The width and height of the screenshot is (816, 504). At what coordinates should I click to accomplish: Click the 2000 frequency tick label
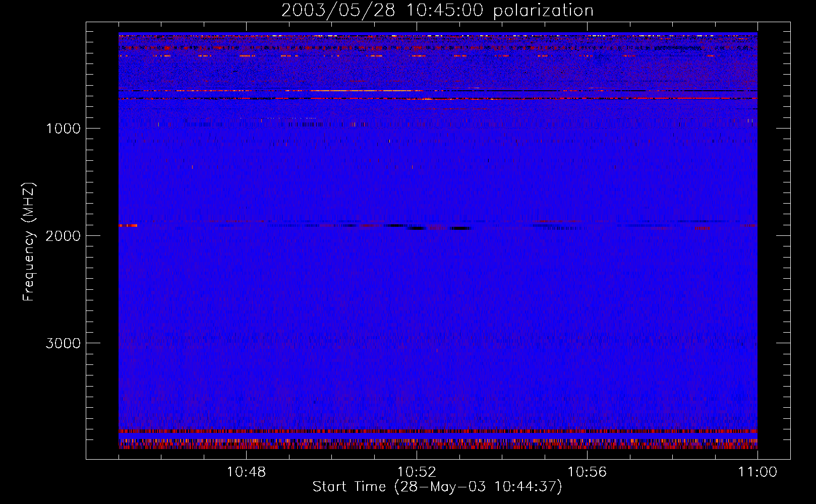63,236
